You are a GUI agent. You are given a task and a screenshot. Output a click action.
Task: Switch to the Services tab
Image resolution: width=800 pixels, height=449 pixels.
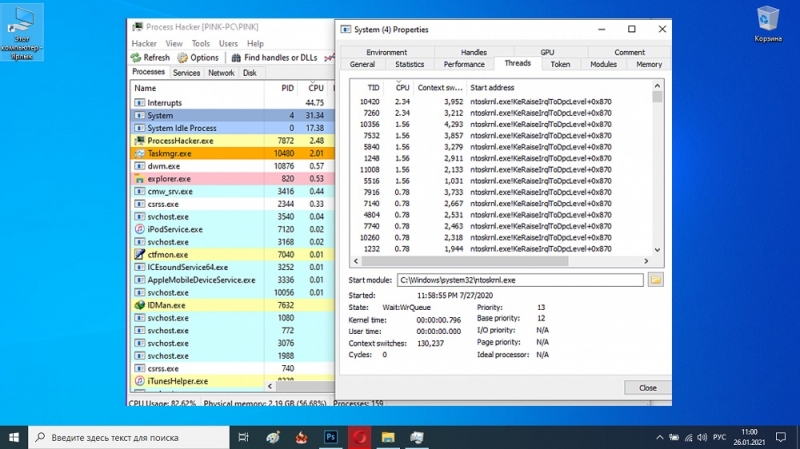coord(186,73)
